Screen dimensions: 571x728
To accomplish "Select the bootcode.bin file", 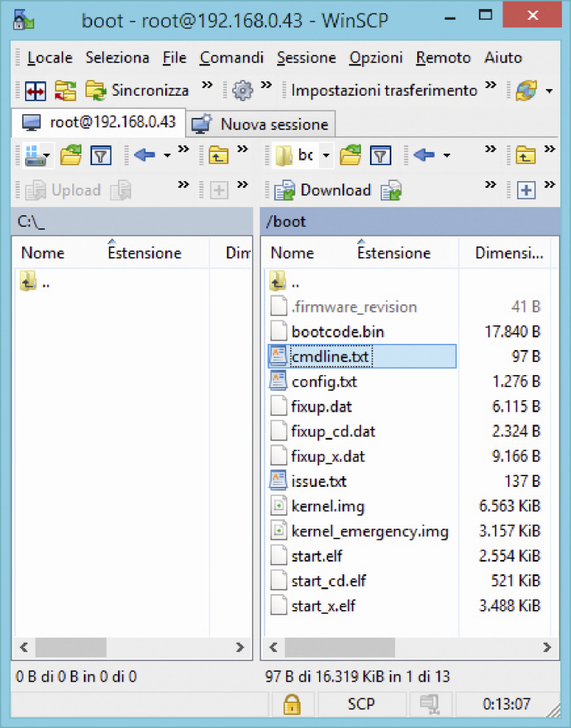I will pos(338,332).
